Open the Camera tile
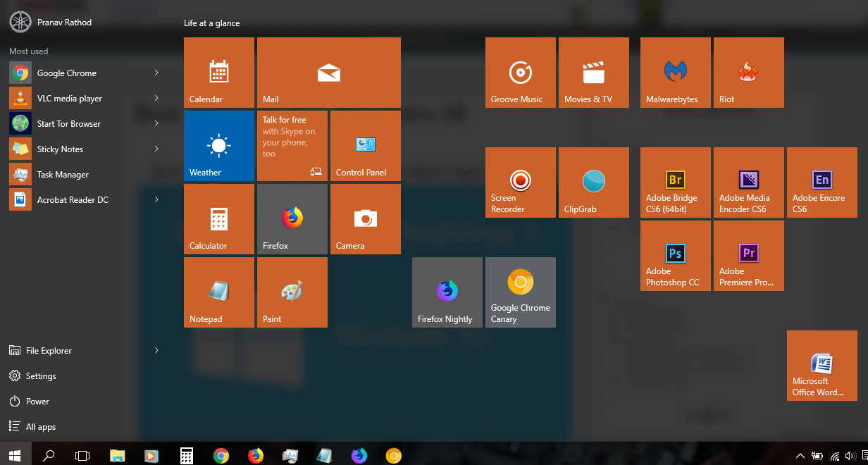 coord(366,219)
